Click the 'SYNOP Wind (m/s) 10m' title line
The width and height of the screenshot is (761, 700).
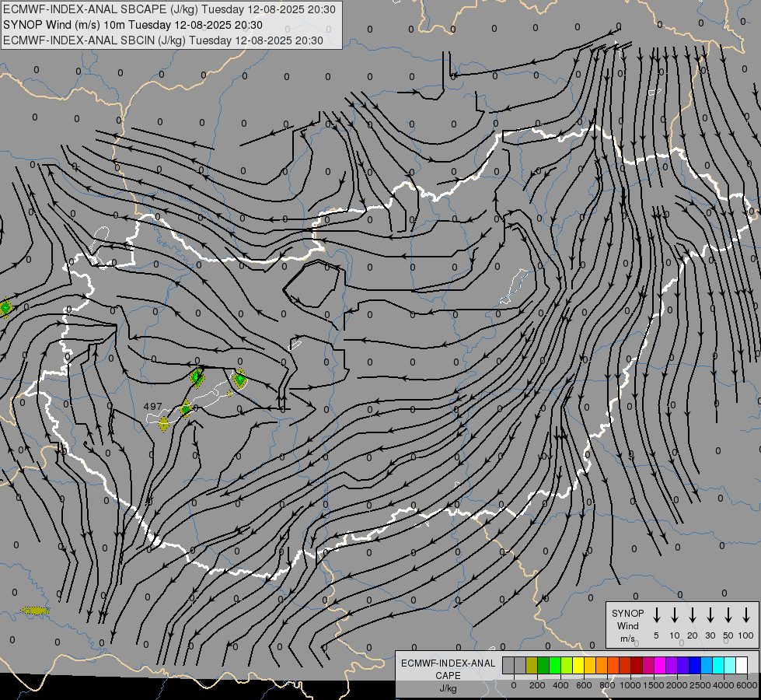click(132, 25)
